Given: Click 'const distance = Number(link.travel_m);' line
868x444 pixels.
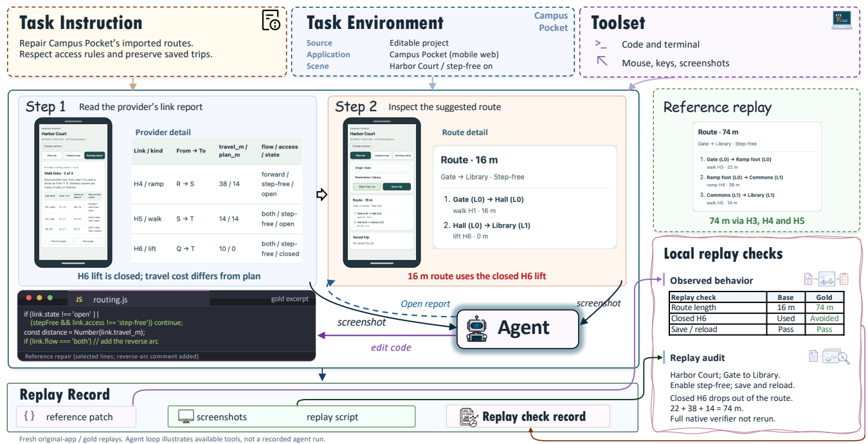Looking at the screenshot, I should tap(84, 332).
